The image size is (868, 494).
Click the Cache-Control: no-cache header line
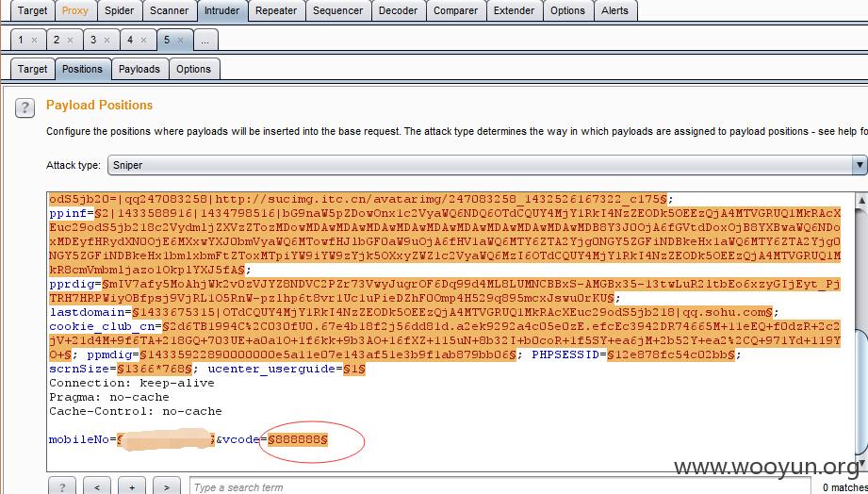pyautogui.click(x=136, y=411)
